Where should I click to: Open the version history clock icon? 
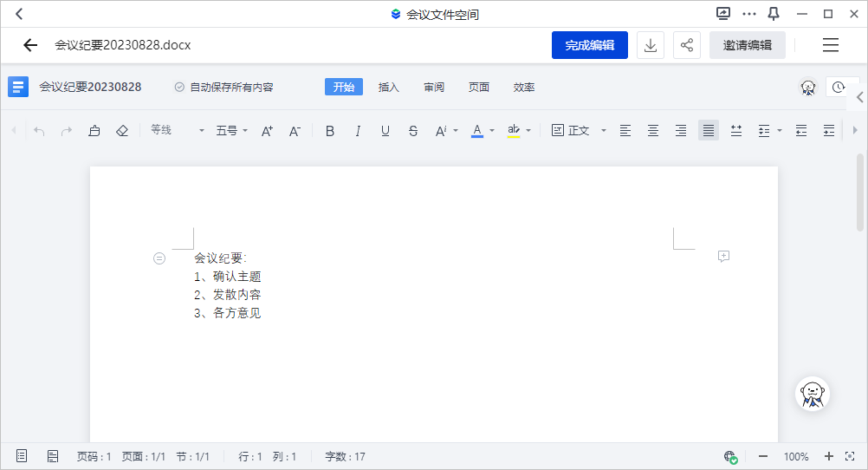838,87
